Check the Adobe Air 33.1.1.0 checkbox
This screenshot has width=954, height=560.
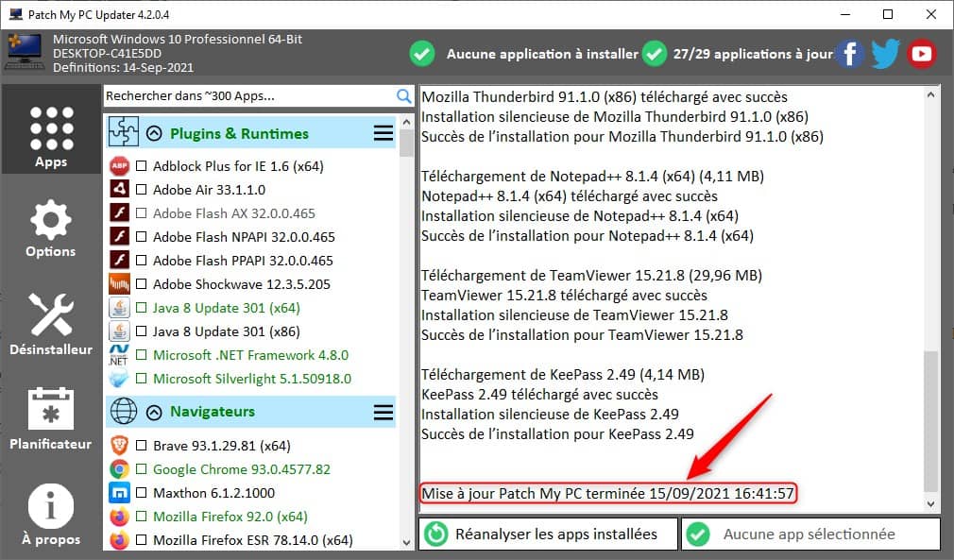point(141,190)
